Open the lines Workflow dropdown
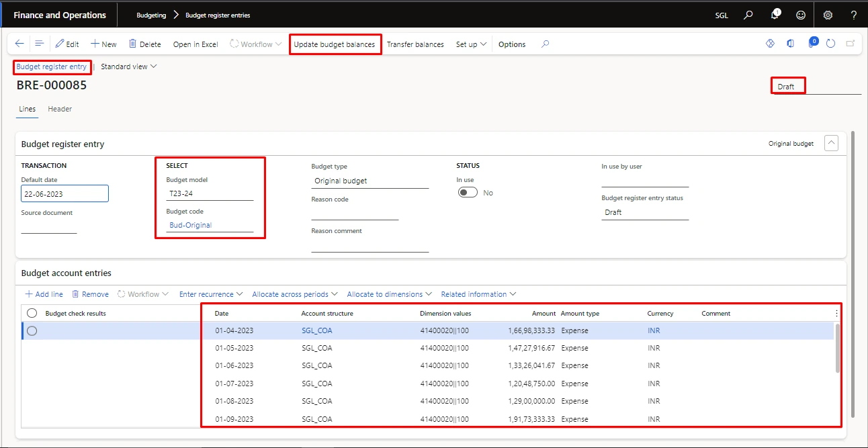 (x=143, y=294)
